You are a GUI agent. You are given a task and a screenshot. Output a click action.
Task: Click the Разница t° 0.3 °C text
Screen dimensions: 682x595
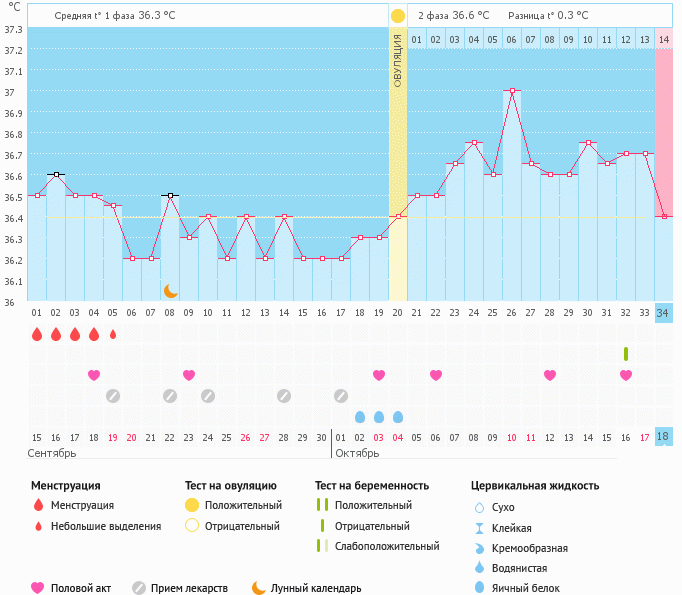(548, 16)
